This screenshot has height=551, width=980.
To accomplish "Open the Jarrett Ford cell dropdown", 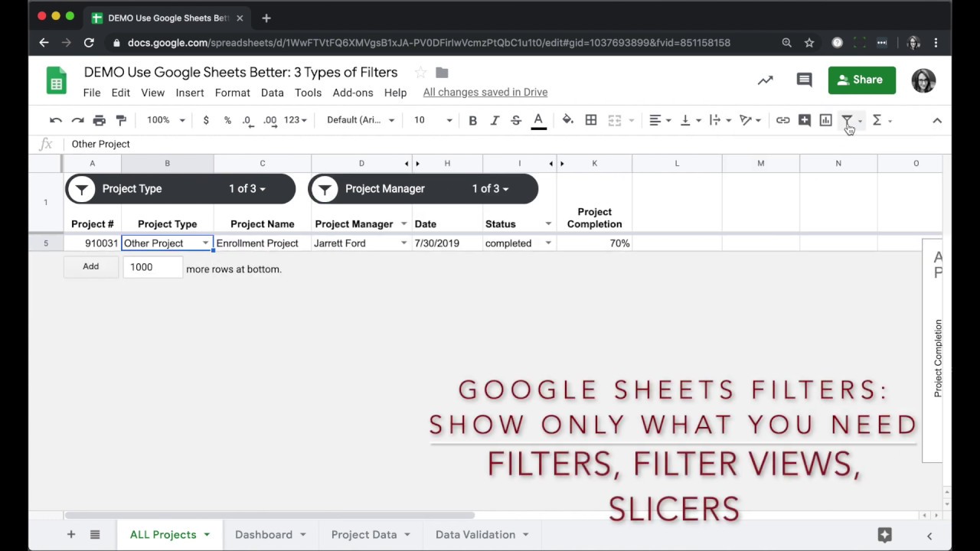I will [x=403, y=243].
